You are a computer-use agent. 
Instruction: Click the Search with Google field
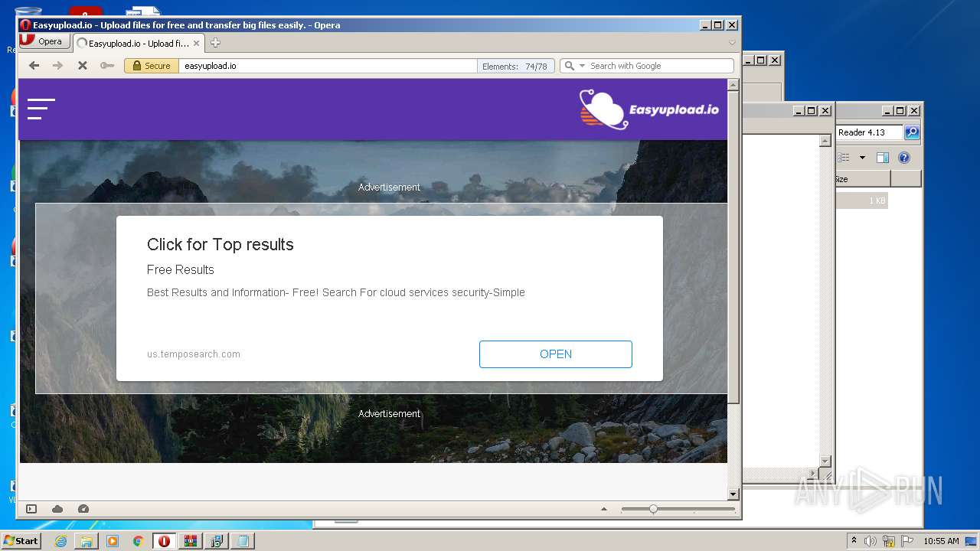click(660, 66)
